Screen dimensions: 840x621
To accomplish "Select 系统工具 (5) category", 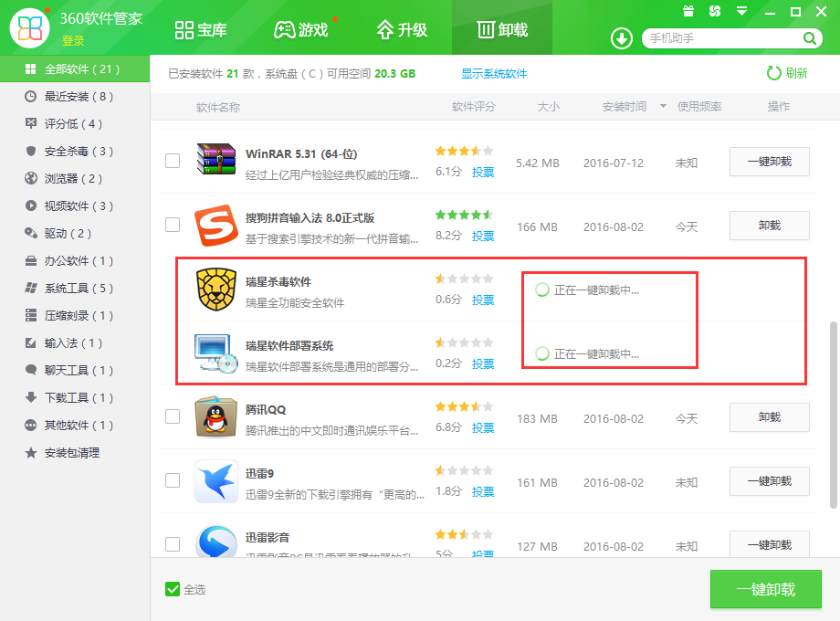I will 75,288.
